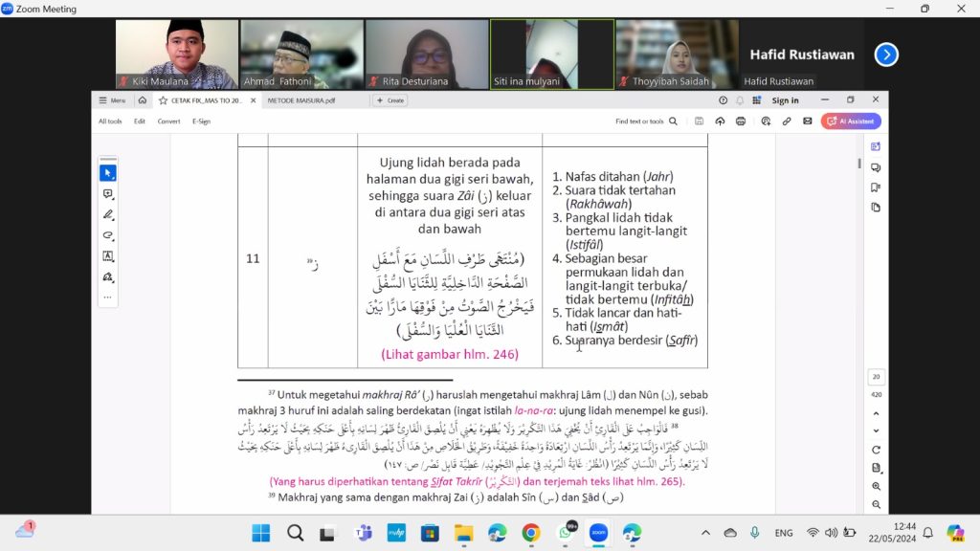Click the share with others icon
Viewport: 980px width, 551px height.
point(766,121)
